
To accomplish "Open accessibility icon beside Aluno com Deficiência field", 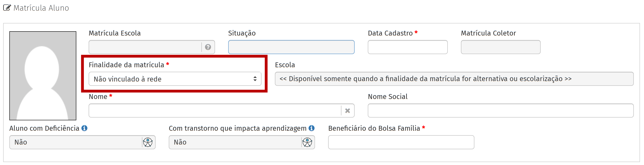I will [148, 142].
